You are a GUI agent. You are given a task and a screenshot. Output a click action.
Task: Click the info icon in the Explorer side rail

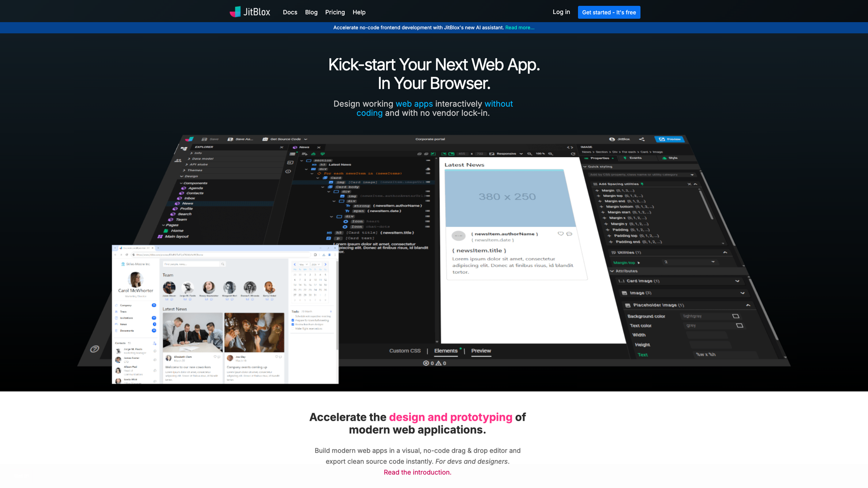(x=288, y=171)
